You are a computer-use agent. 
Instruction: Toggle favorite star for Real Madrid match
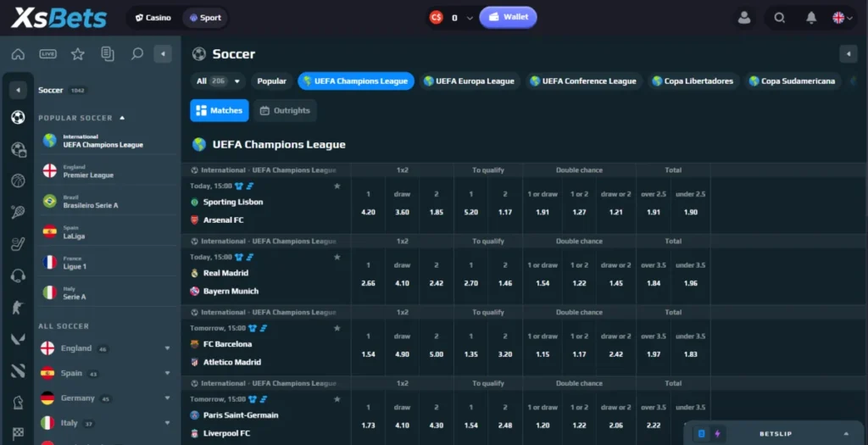[x=337, y=257]
